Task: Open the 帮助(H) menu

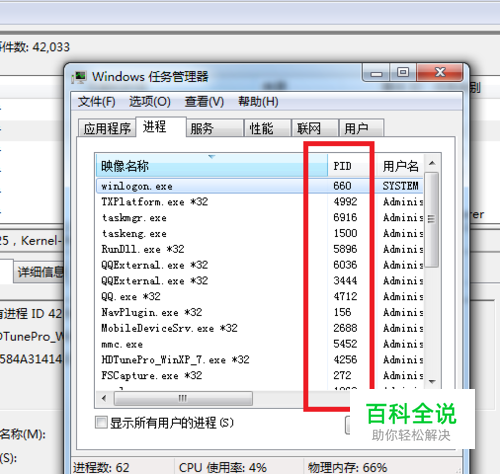Action: click(258, 102)
